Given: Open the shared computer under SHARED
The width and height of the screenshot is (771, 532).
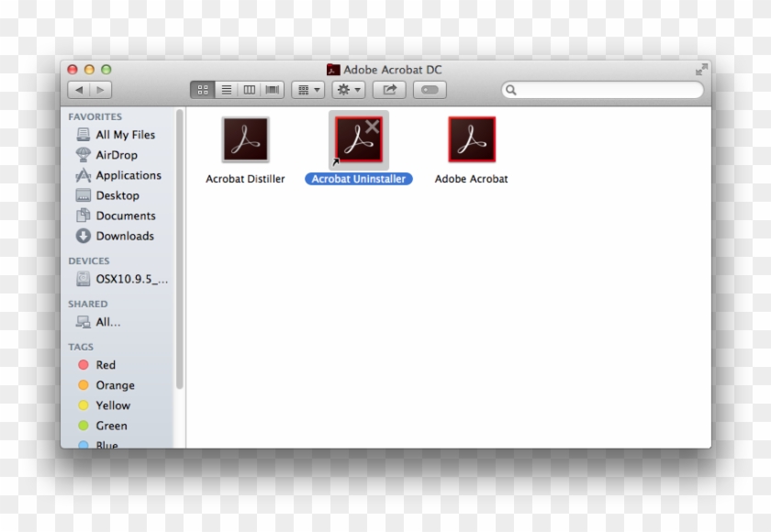Looking at the screenshot, I should tap(106, 322).
